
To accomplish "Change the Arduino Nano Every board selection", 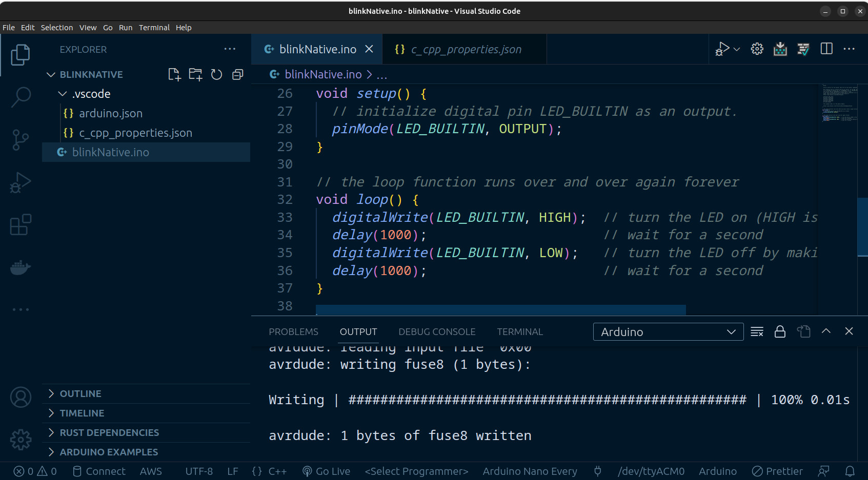I will [x=530, y=471].
